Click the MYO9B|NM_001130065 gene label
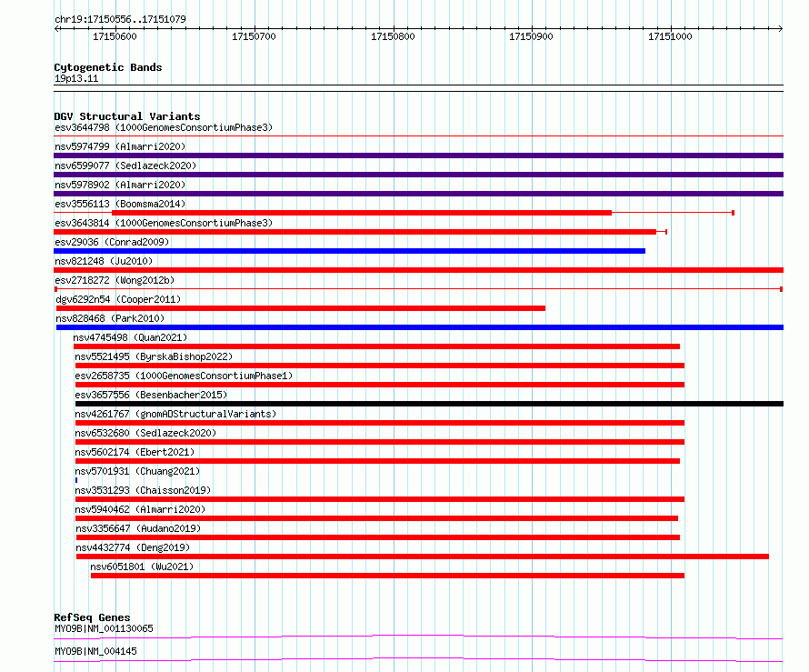This screenshot has height=672, width=809. click(104, 628)
